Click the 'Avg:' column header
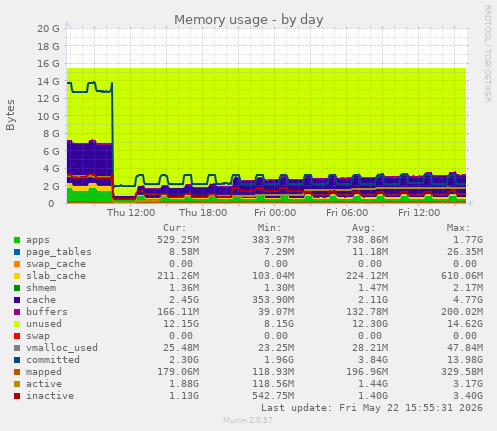497x431 pixels. [364, 228]
